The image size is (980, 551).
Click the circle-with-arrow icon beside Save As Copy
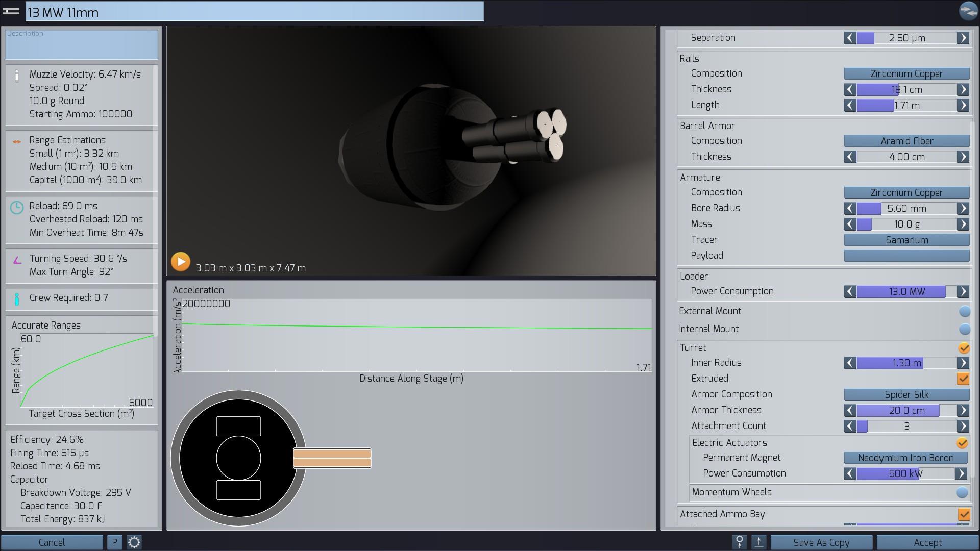pos(739,542)
